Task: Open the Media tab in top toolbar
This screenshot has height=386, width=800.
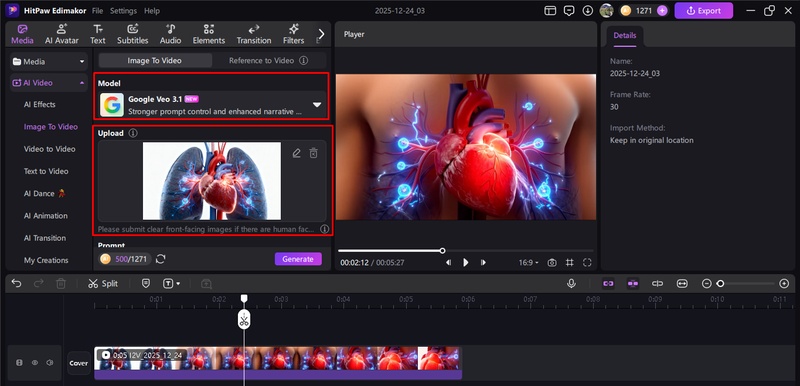Action: tap(22, 34)
